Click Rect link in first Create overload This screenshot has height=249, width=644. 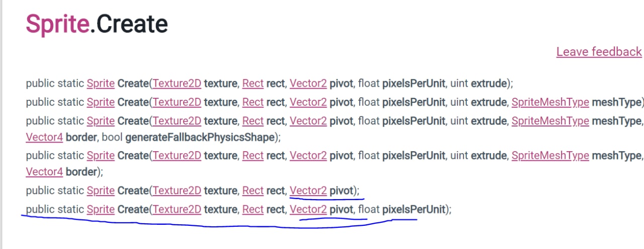[x=253, y=83]
